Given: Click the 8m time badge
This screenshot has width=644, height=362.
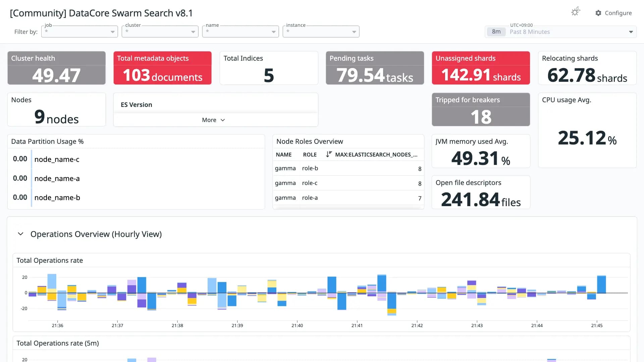Looking at the screenshot, I should [x=496, y=32].
